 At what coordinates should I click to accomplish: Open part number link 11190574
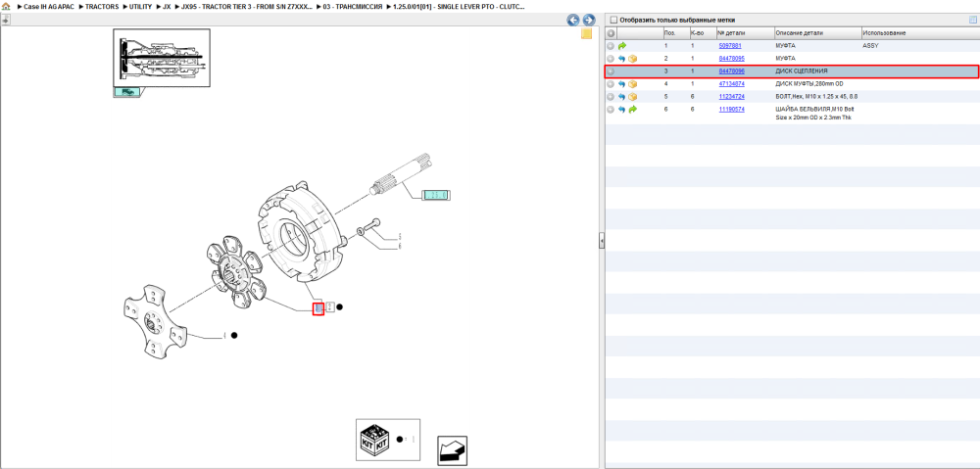coord(731,110)
